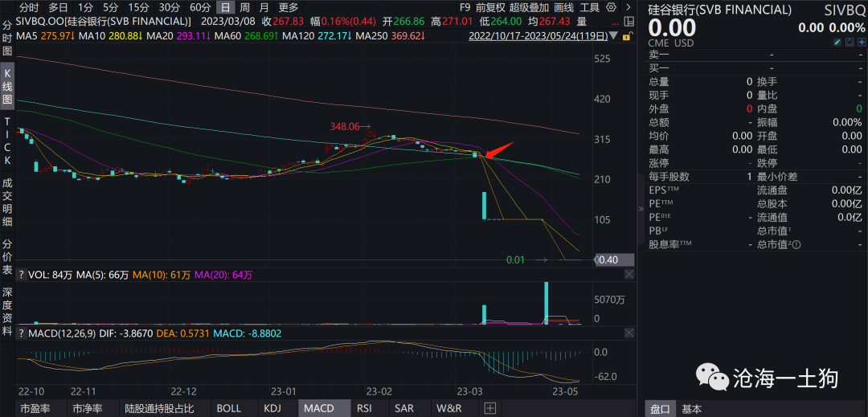Open K线图 in left sidebar

tap(7, 88)
